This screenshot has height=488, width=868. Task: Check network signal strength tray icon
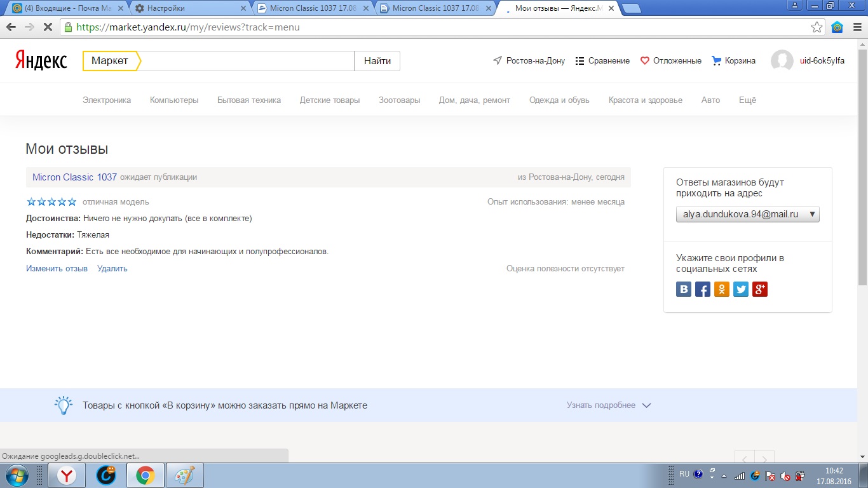tap(740, 475)
